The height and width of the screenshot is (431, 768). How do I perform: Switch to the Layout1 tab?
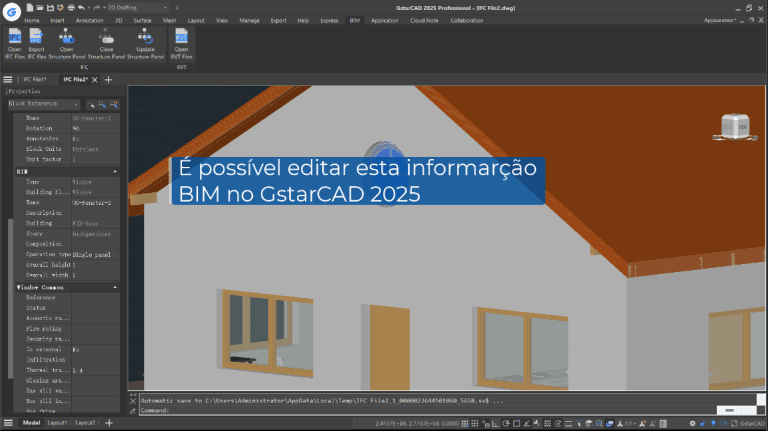[x=57, y=423]
